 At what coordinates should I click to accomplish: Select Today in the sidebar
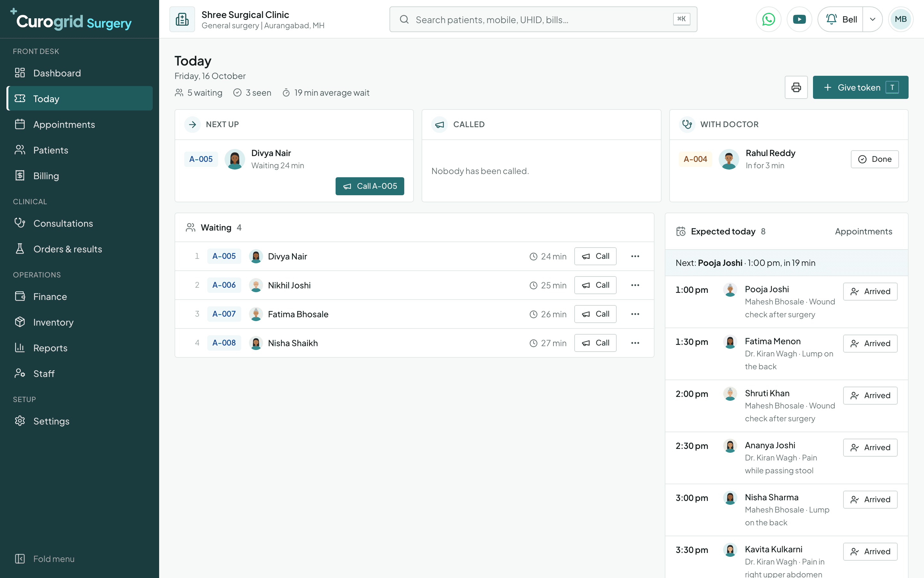tap(80, 99)
